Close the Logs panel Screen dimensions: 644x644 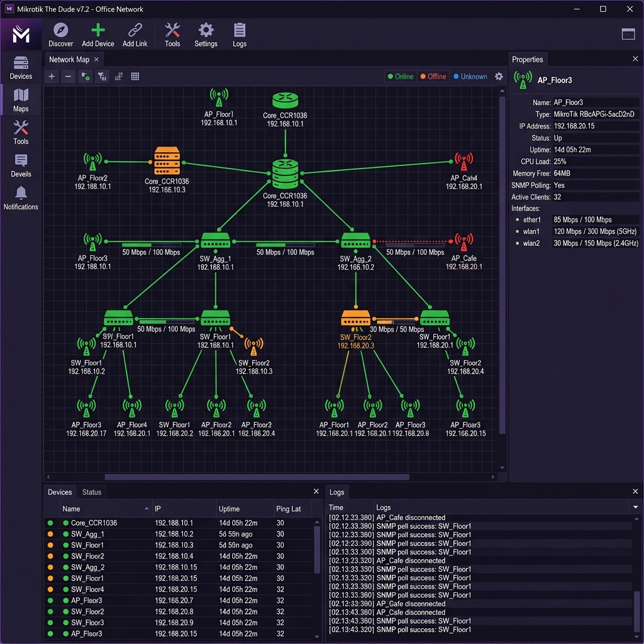pyautogui.click(x=635, y=491)
